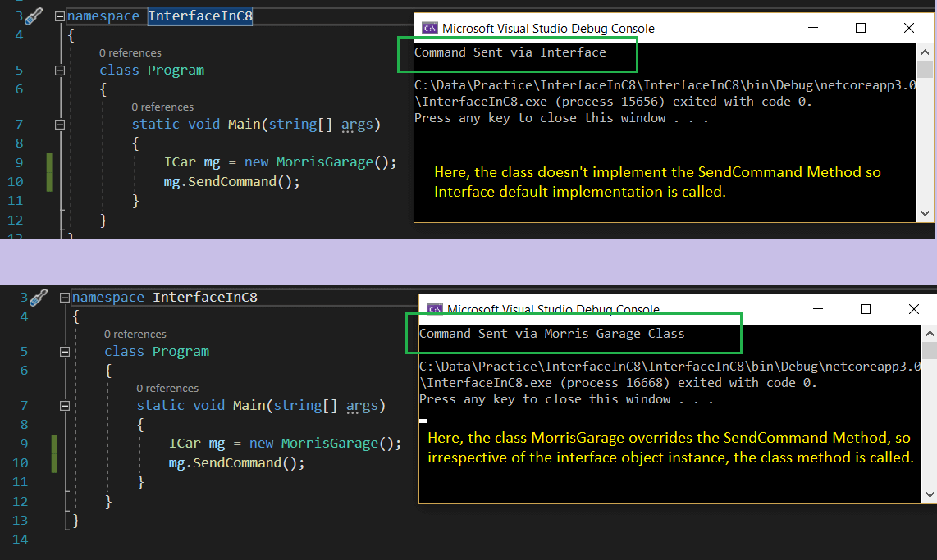Click 'mg.SendCommand();' in top editor
937x560 pixels.
(232, 181)
